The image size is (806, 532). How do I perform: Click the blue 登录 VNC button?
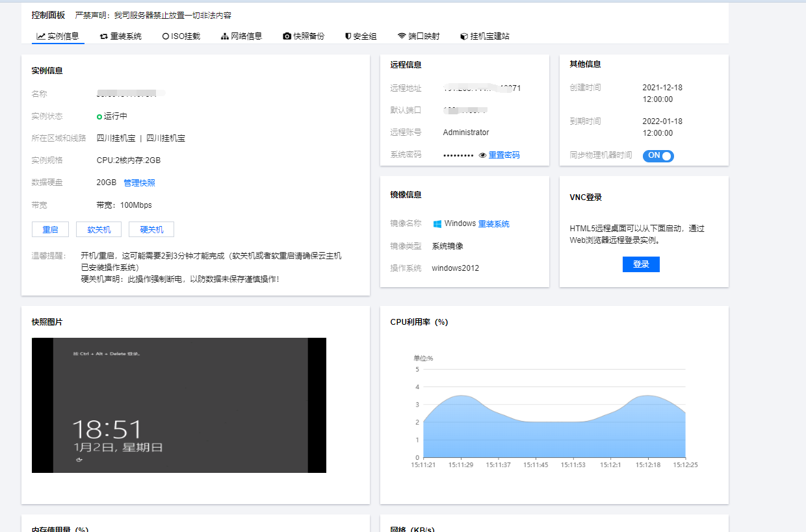pyautogui.click(x=641, y=264)
